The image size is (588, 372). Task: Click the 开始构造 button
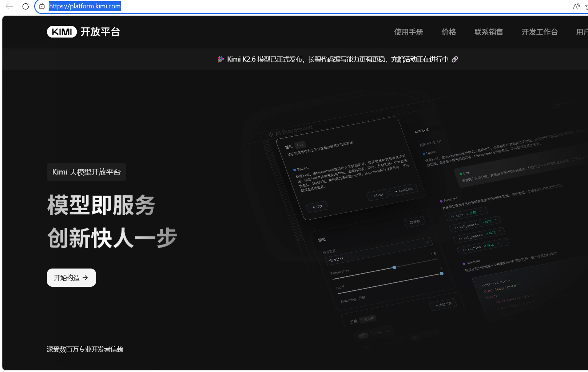[x=71, y=278]
